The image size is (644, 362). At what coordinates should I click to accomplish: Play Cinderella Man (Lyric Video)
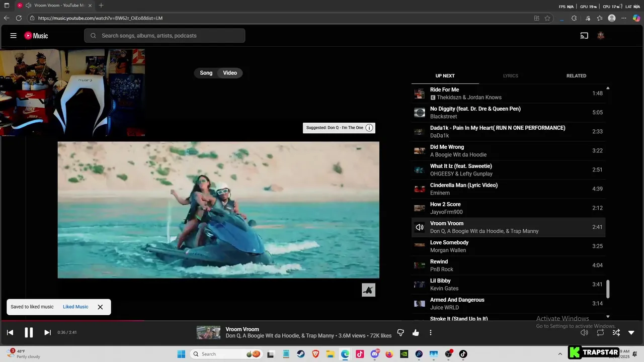pos(508,189)
